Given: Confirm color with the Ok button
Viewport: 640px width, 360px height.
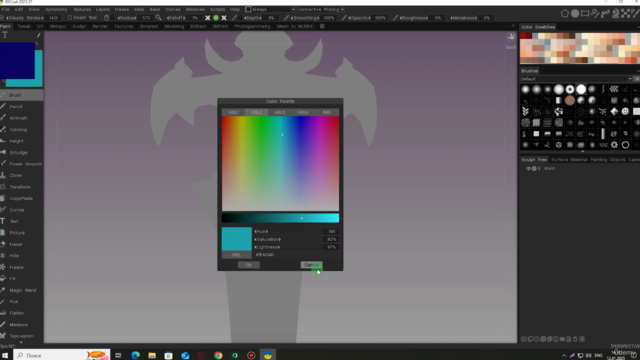Looking at the screenshot, I should click(249, 265).
